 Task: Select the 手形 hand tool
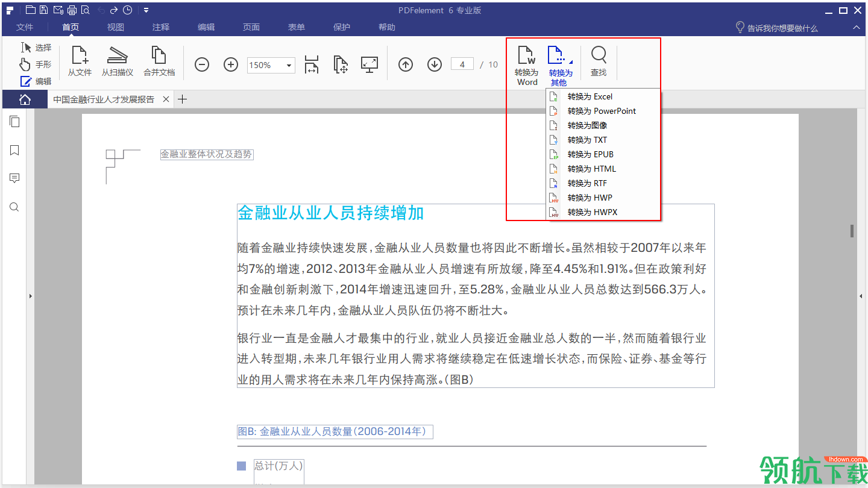(x=36, y=64)
